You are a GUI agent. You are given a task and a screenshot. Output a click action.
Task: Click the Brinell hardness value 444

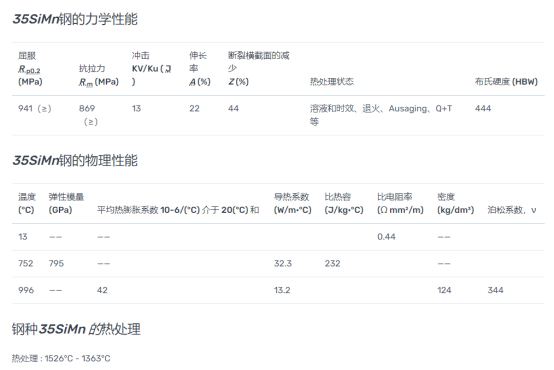483,108
